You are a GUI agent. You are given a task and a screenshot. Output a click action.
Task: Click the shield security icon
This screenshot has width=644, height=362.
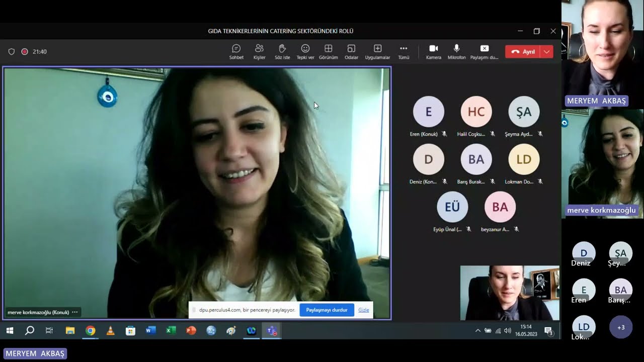pyautogui.click(x=12, y=52)
